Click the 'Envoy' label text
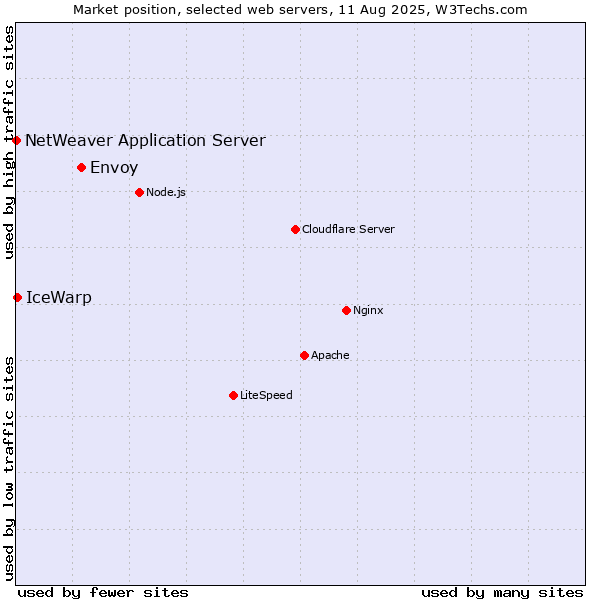The height and width of the screenshot is (600, 600). (x=114, y=168)
